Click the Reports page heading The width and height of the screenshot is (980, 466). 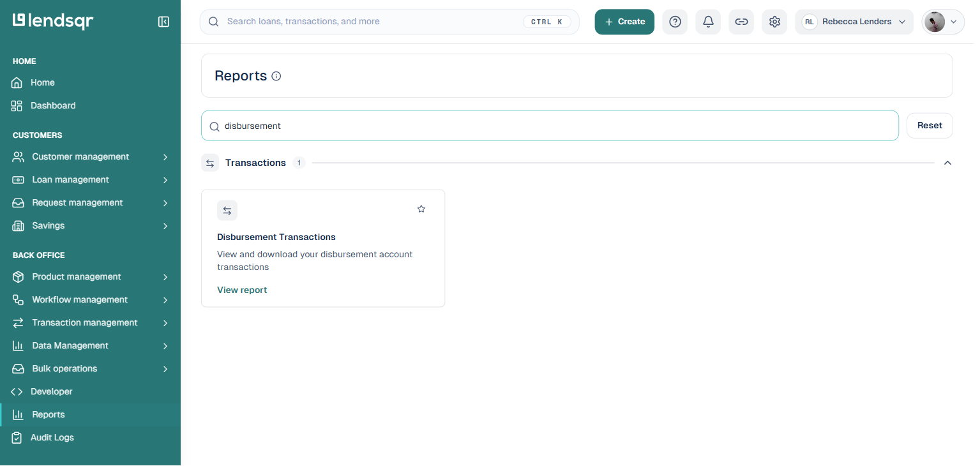[241, 76]
